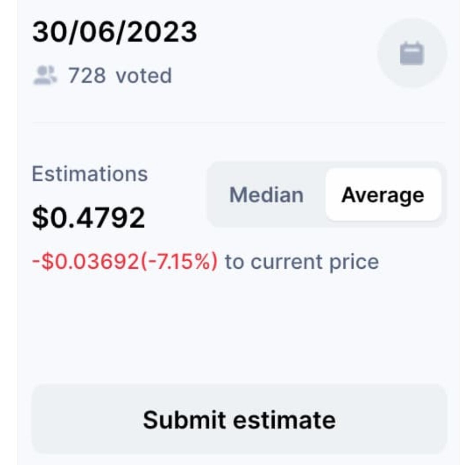Click the 30/06/2023 date heading
Screen dimensions: 476x465
(115, 32)
